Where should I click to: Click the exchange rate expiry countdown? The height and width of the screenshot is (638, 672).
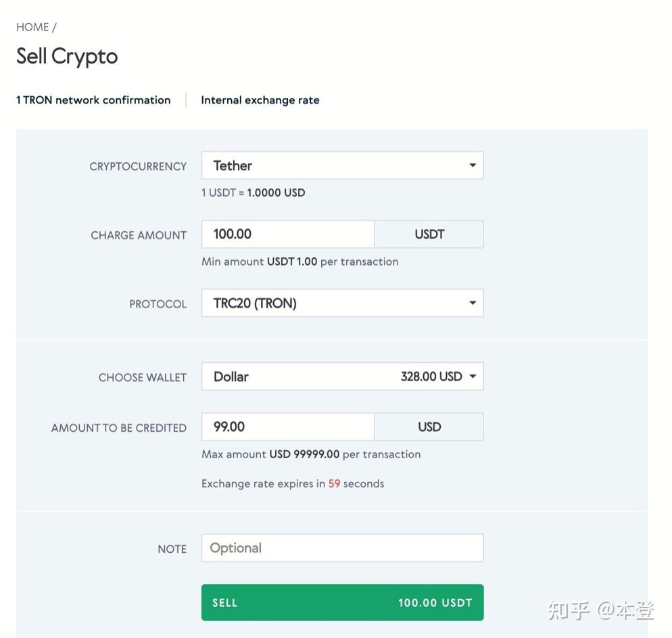pos(293,484)
